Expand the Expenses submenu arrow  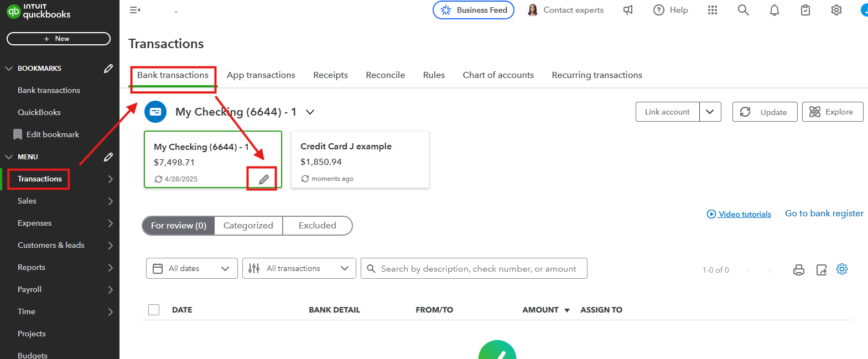[x=111, y=223]
